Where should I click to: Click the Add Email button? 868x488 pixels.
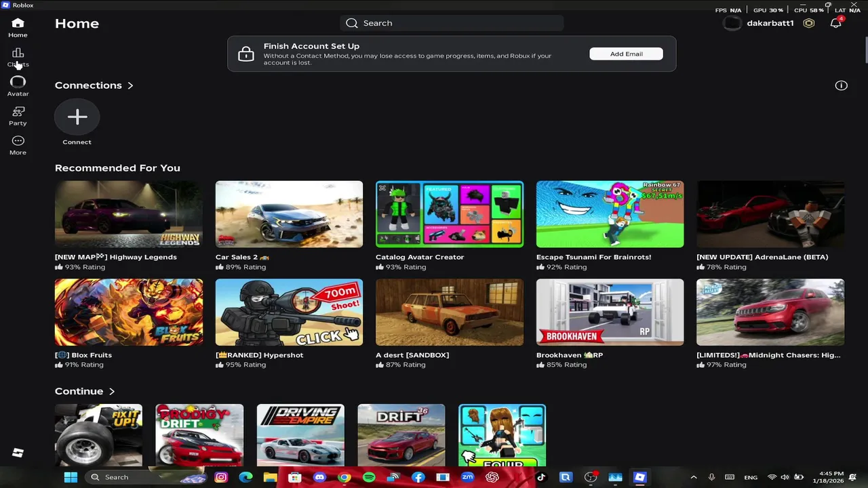pos(626,54)
